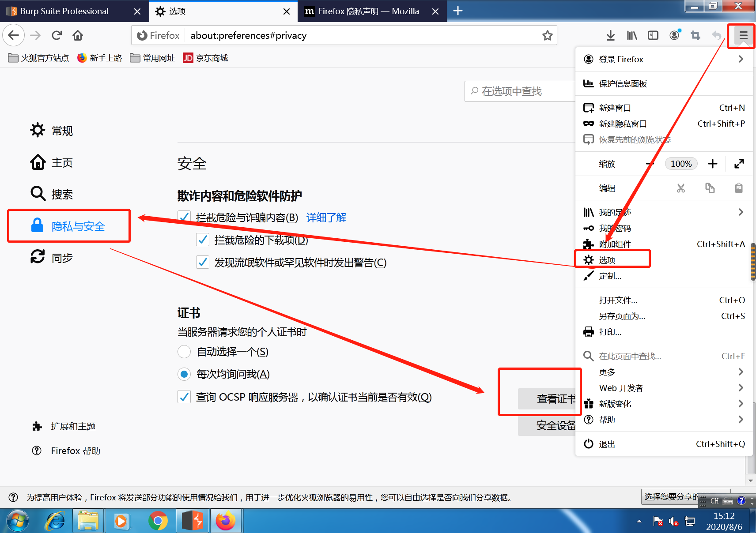756x533 pixels.
Task: Choose 新建隐私窗口 from the menu
Action: [623, 124]
